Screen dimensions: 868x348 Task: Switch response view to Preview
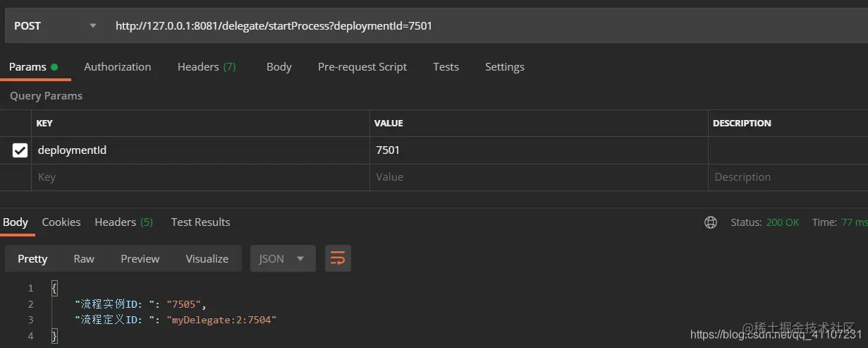[140, 258]
